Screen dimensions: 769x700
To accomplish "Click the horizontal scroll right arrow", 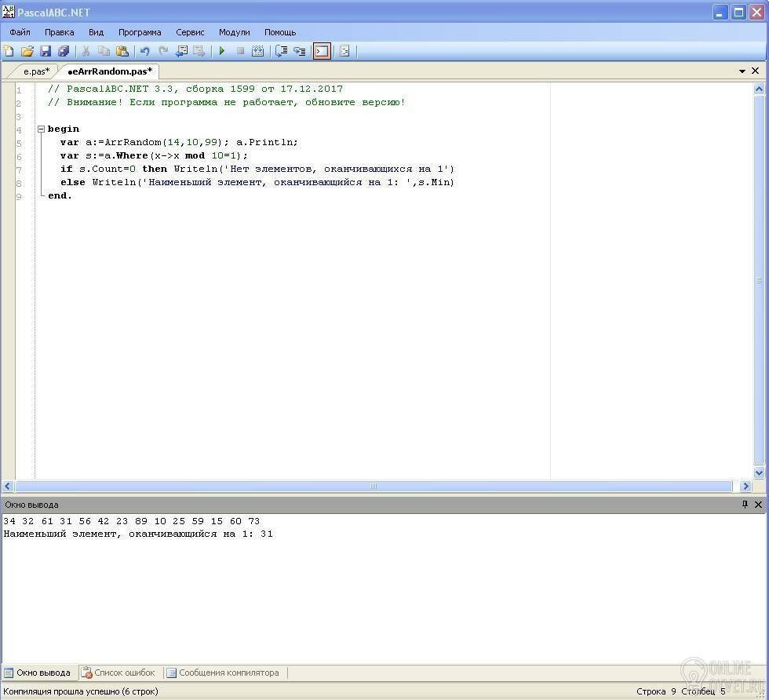I will 746,486.
